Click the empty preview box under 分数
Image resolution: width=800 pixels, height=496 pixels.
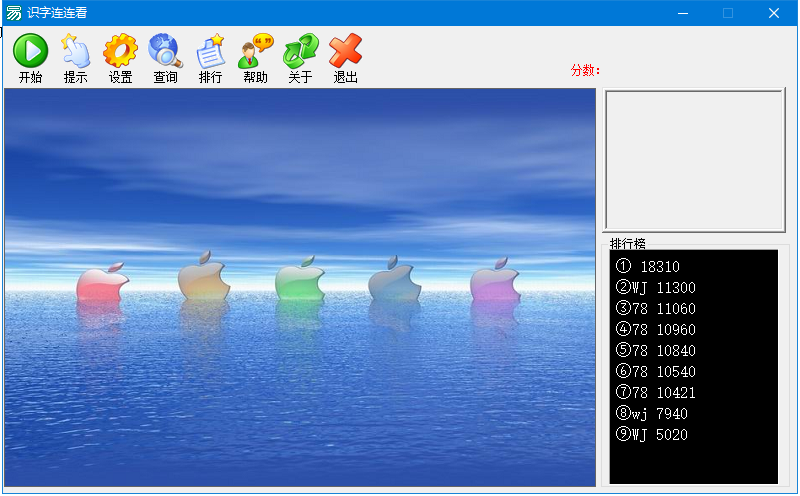click(x=694, y=160)
